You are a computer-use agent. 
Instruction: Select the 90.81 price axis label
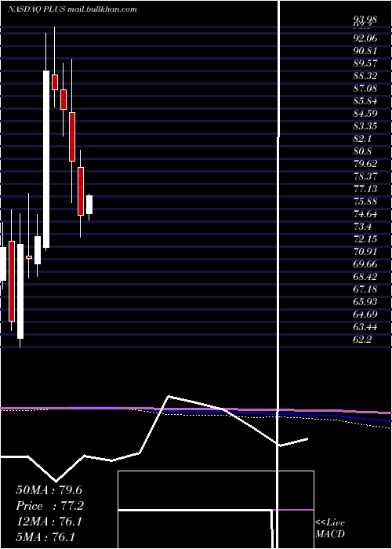[365, 51]
